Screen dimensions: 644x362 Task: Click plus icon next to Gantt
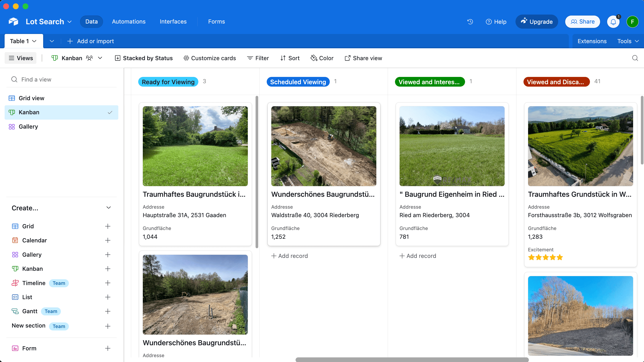107,311
